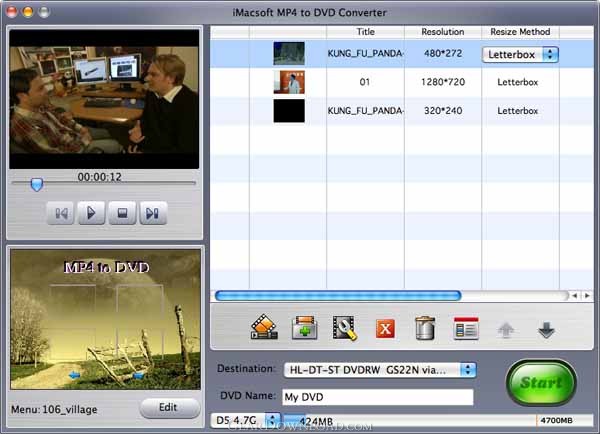The height and width of the screenshot is (434, 600).
Task: Click the scrollbar left arrow
Action: point(574,295)
